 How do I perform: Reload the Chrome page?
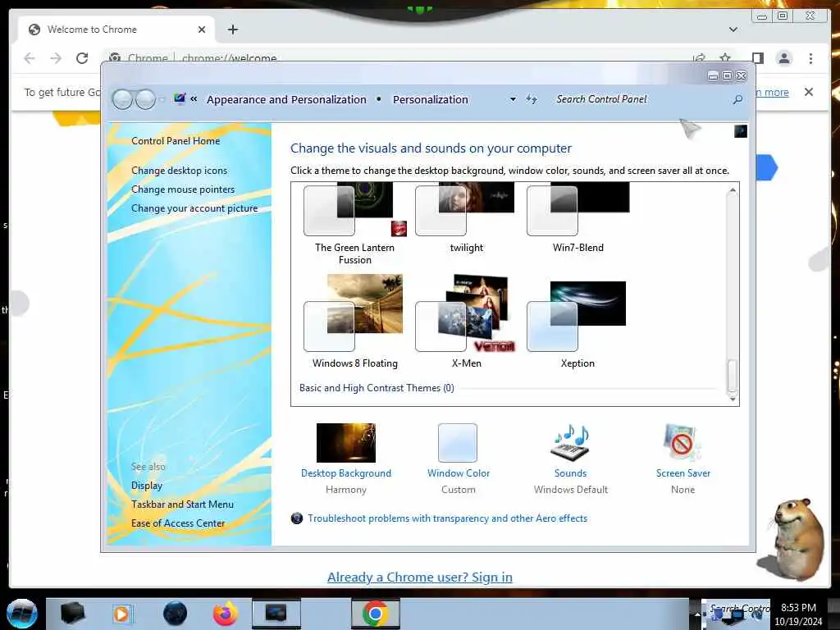(82, 58)
